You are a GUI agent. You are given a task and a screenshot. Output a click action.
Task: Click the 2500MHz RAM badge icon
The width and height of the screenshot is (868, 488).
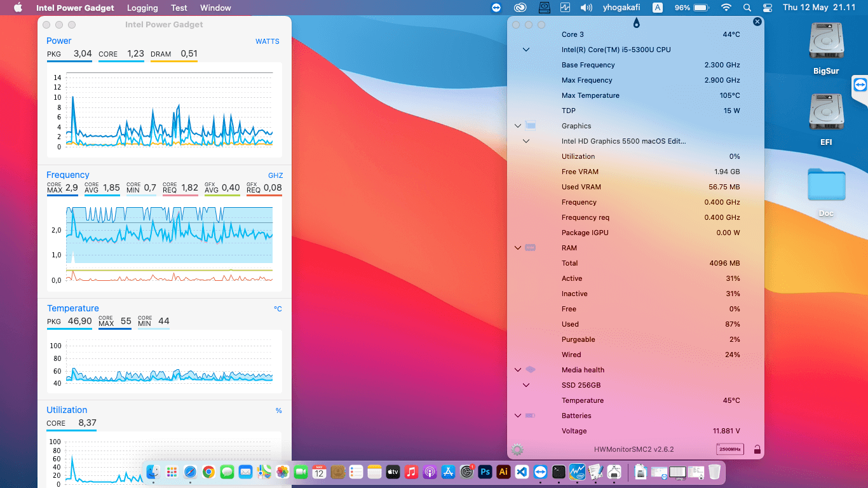tap(729, 449)
